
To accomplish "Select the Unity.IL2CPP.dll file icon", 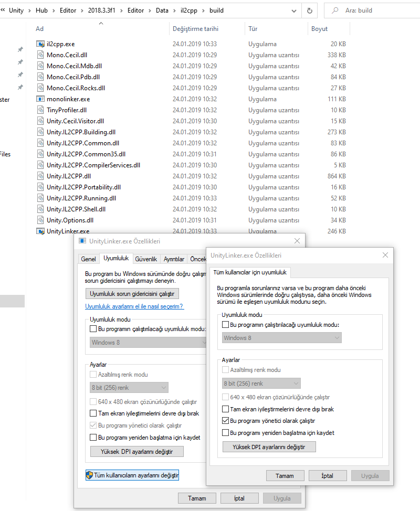I will click(40, 176).
